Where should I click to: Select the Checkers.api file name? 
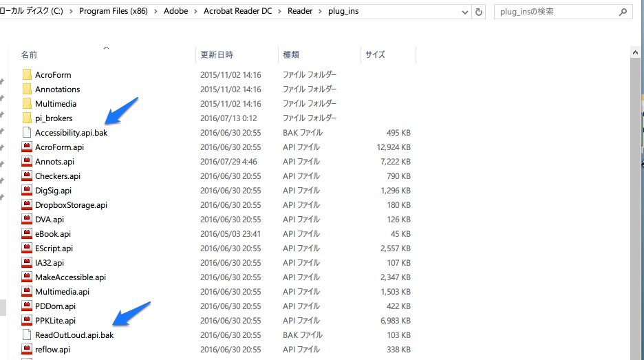[58, 176]
